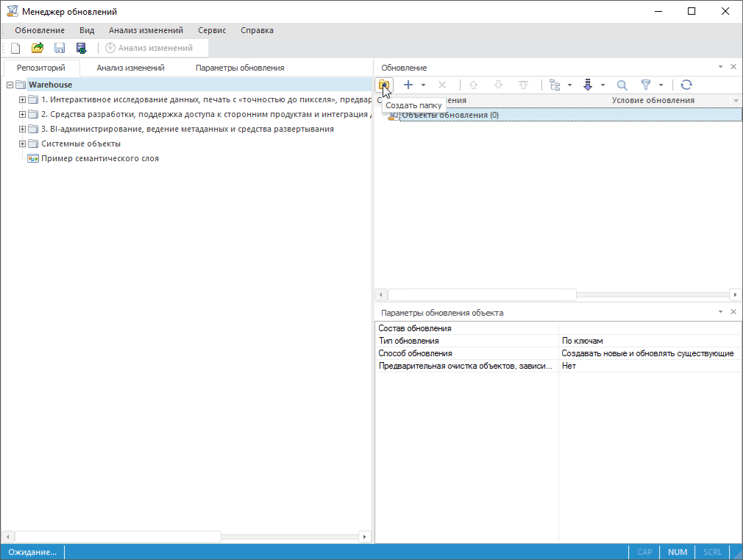Image resolution: width=743 pixels, height=560 pixels.
Task: Switch to the Параметры обновления tab
Action: coord(240,68)
